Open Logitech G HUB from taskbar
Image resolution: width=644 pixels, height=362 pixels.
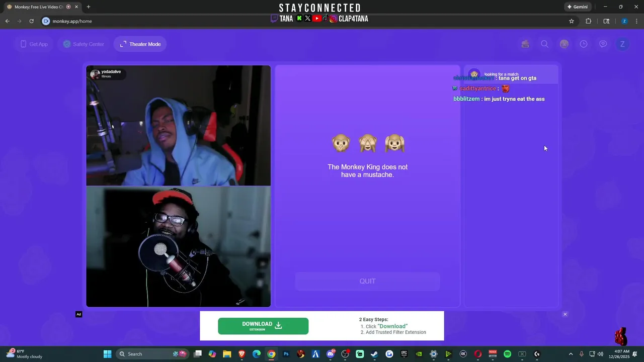[537, 354]
